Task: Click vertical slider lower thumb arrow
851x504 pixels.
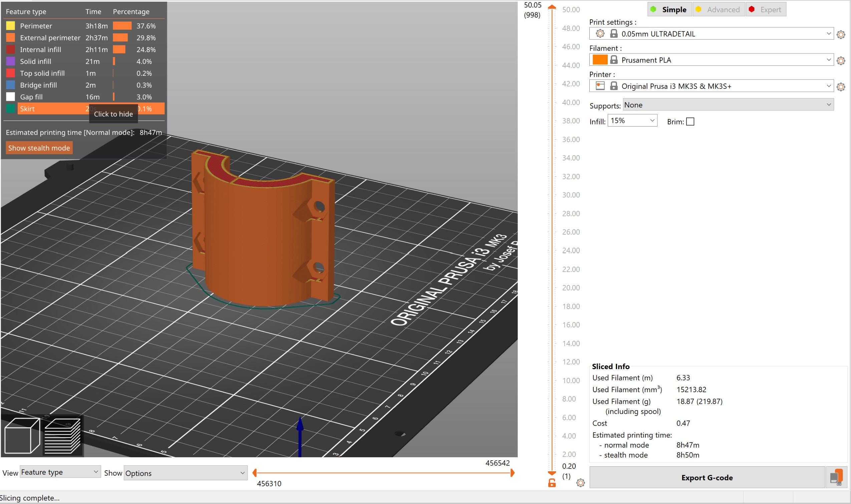Action: point(552,473)
